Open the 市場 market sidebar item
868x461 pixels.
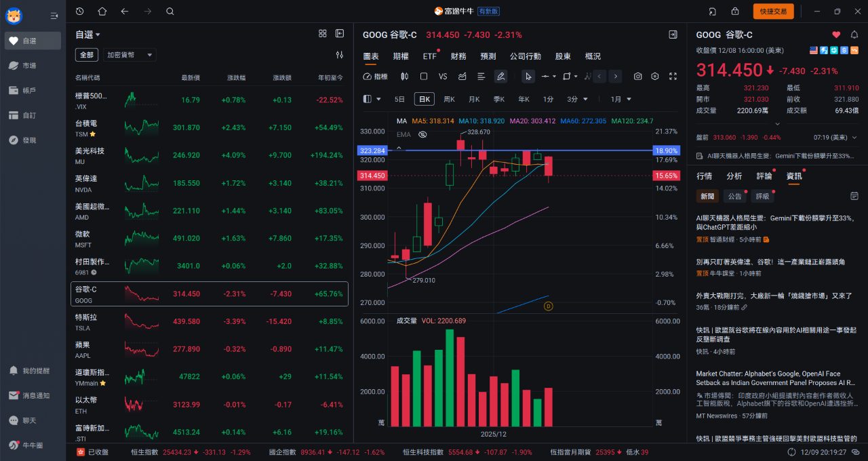[x=33, y=66]
